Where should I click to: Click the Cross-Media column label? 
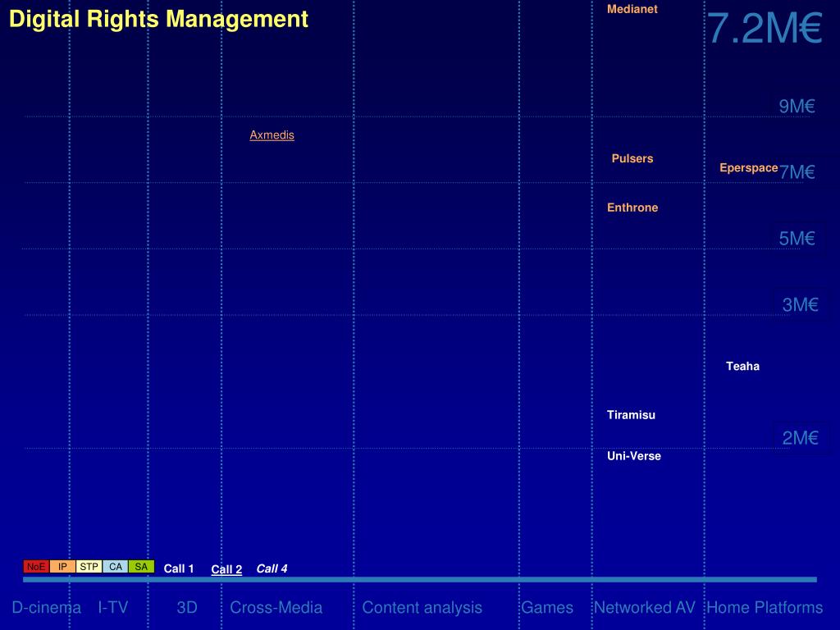tap(276, 608)
